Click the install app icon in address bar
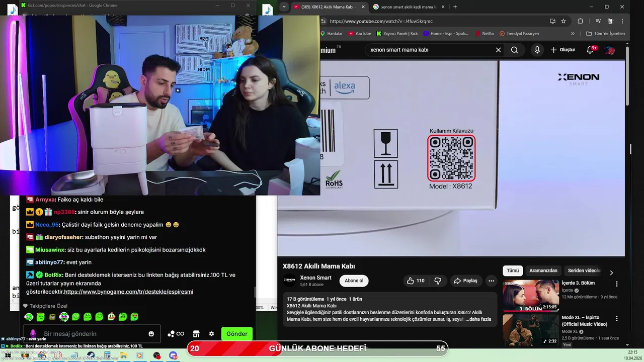 552,21
